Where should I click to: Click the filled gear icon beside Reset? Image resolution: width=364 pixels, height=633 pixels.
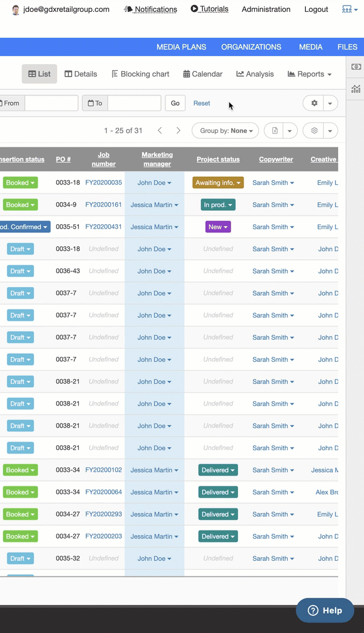[314, 103]
